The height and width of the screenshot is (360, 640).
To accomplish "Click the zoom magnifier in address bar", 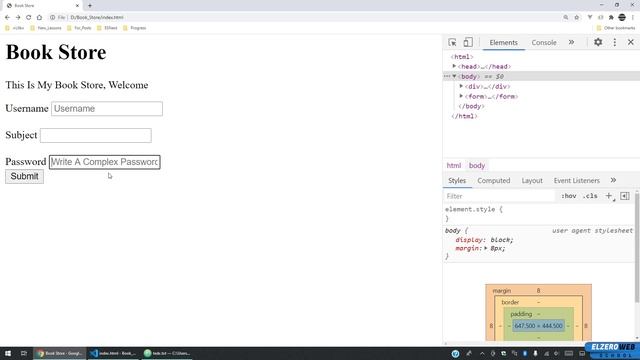I will pyautogui.click(x=566, y=18).
